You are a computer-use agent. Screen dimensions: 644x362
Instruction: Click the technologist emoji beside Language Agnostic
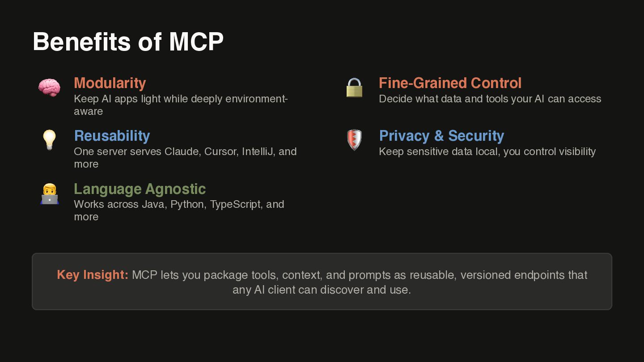pyautogui.click(x=49, y=194)
